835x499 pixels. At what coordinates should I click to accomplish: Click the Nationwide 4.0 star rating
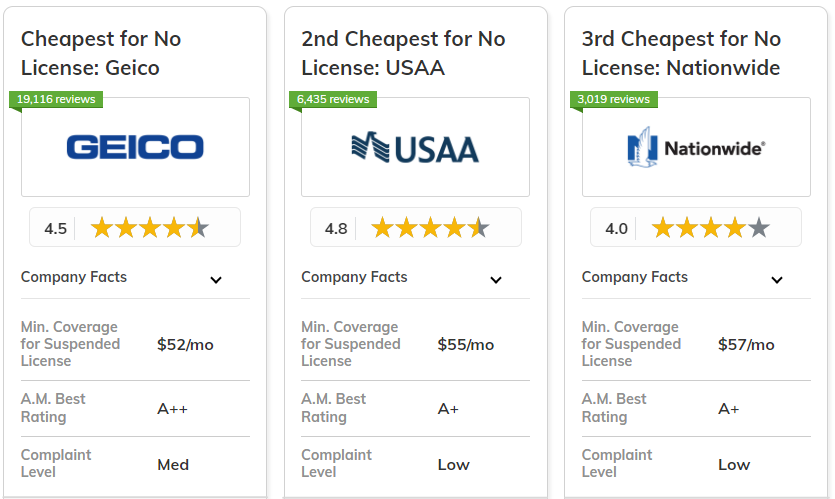(x=696, y=228)
